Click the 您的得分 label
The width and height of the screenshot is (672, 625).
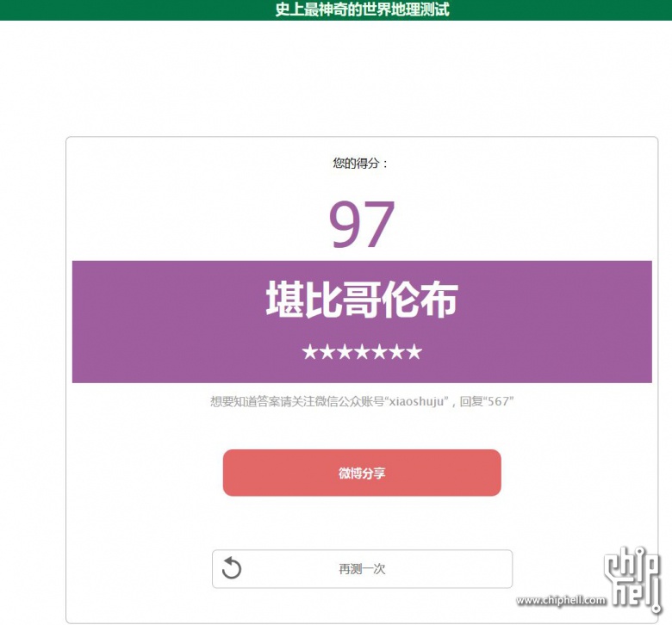[x=360, y=164]
